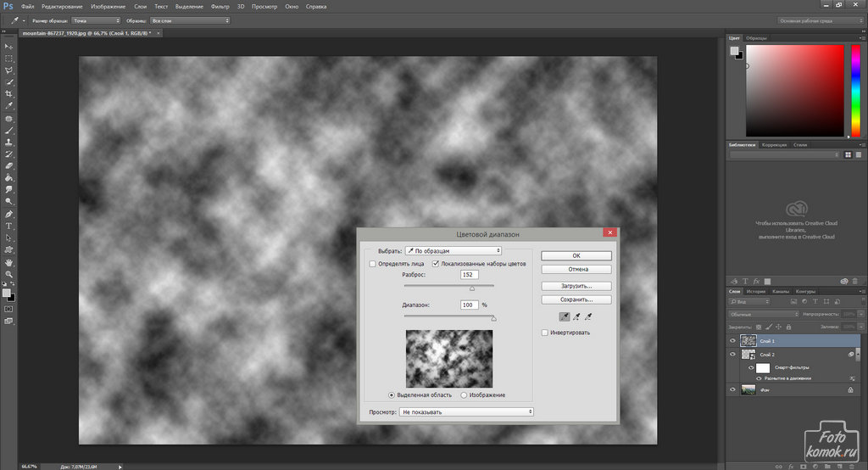Open the Основная рабочая среда workspace dropdown

pyautogui.click(x=821, y=20)
